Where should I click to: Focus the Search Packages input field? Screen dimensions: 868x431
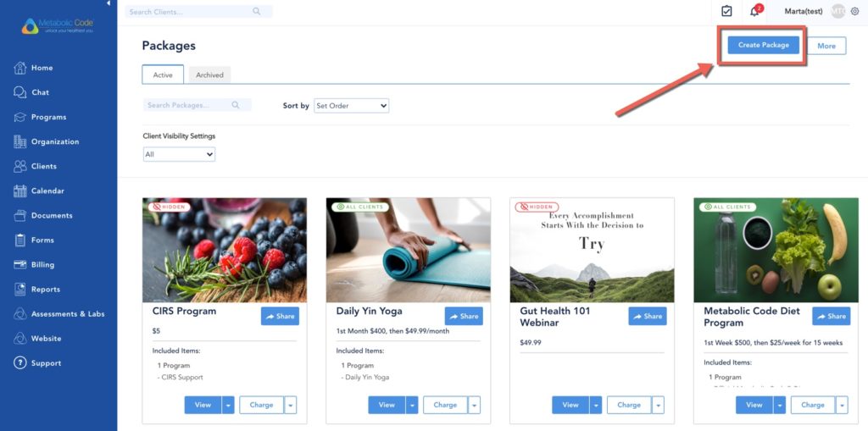tap(197, 105)
